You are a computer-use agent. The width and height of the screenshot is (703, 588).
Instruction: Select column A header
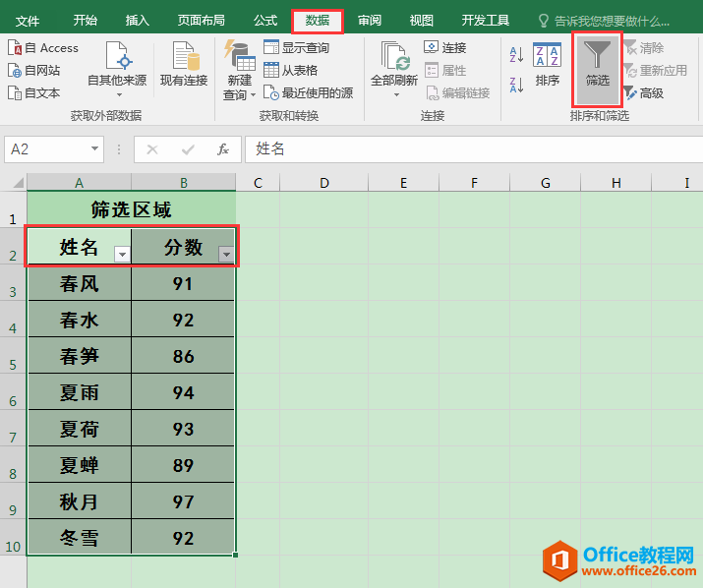tap(80, 183)
